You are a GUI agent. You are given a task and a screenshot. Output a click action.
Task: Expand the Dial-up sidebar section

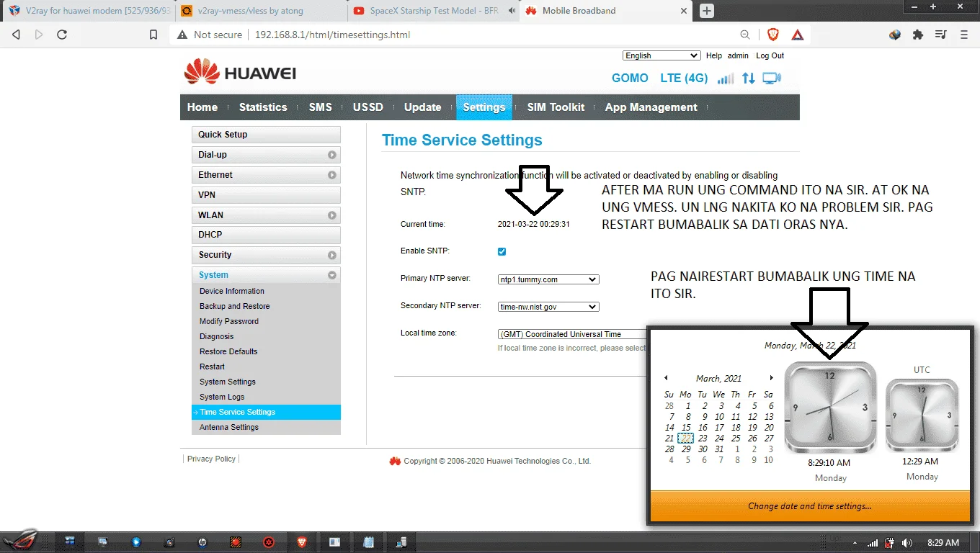266,155
